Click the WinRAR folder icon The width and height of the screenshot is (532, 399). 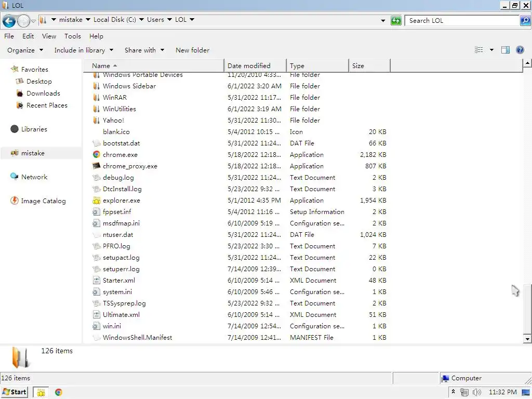click(x=96, y=97)
